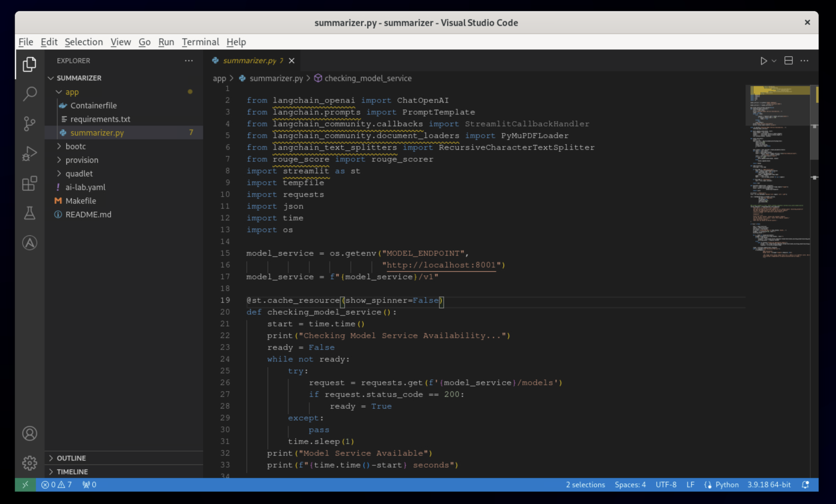This screenshot has height=504, width=836.
Task: Open the Manage gear settings icon
Action: 29,463
